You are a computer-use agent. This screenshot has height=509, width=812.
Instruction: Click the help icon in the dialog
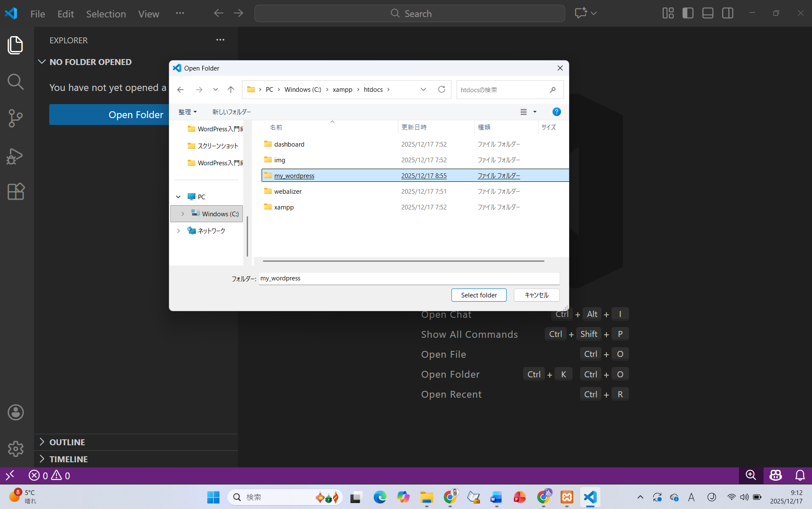click(x=556, y=112)
